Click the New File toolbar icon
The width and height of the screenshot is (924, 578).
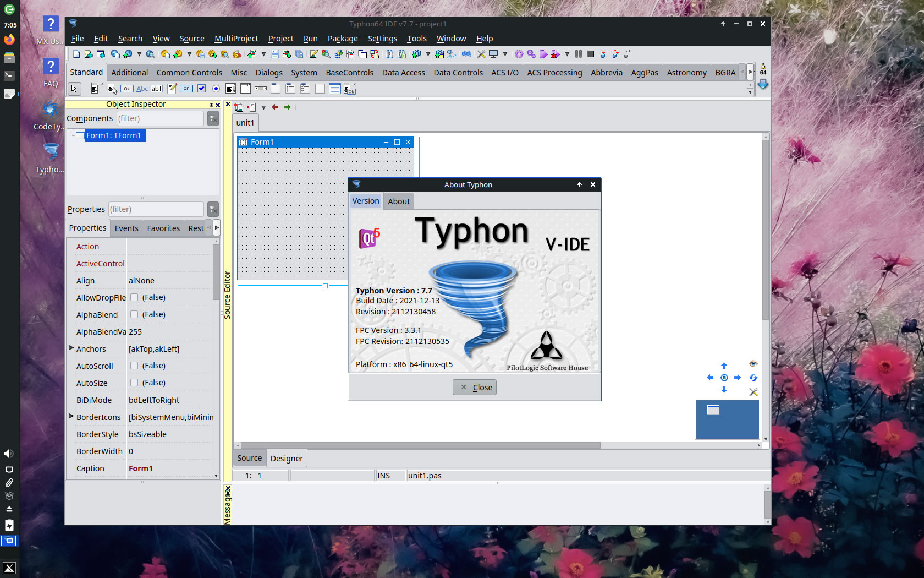[x=76, y=54]
